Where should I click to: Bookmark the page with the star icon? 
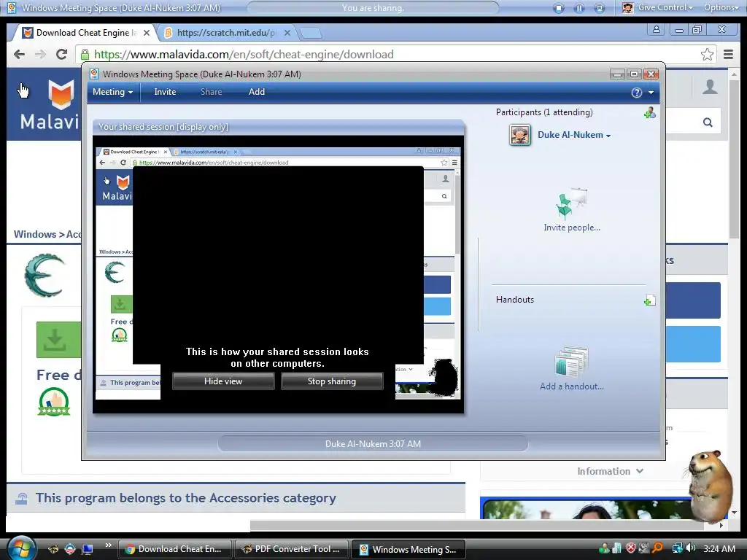click(x=707, y=54)
